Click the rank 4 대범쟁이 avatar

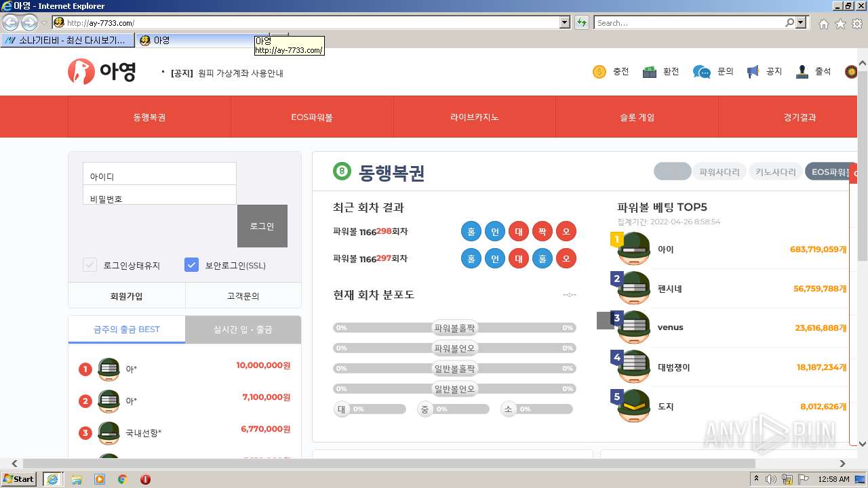(634, 367)
